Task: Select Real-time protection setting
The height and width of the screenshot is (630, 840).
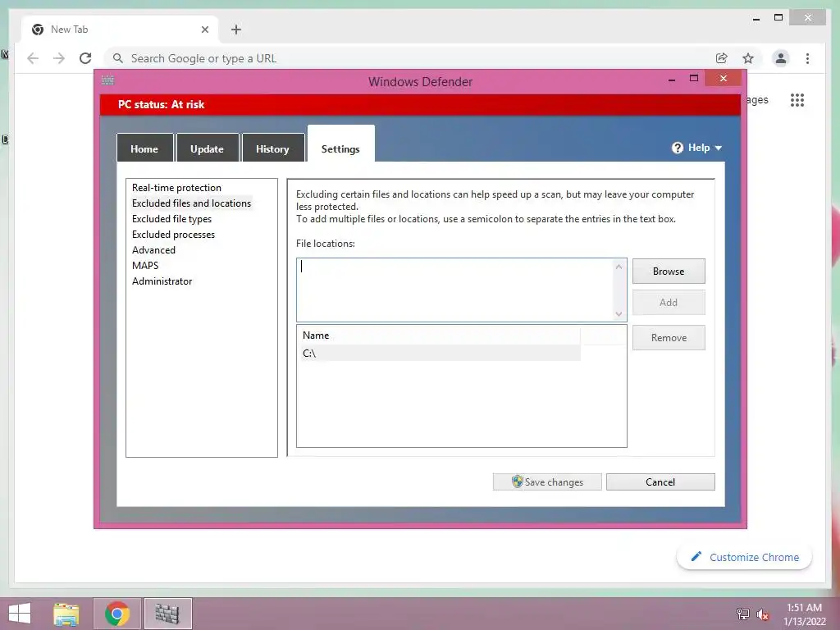Action: (x=176, y=188)
